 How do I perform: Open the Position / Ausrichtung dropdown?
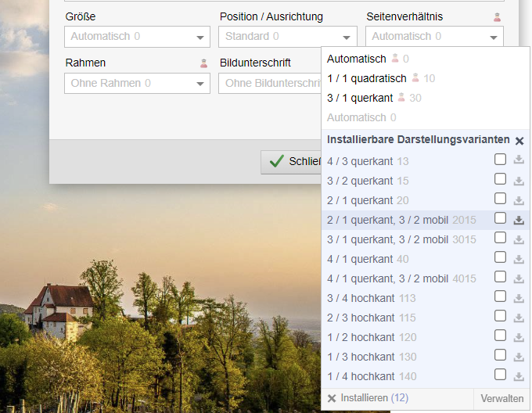click(x=288, y=37)
